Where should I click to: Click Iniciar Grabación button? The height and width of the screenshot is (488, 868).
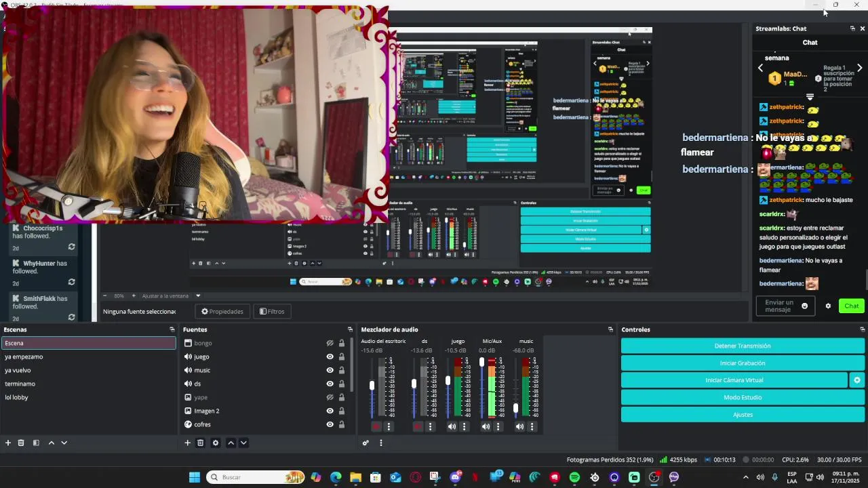tap(743, 363)
